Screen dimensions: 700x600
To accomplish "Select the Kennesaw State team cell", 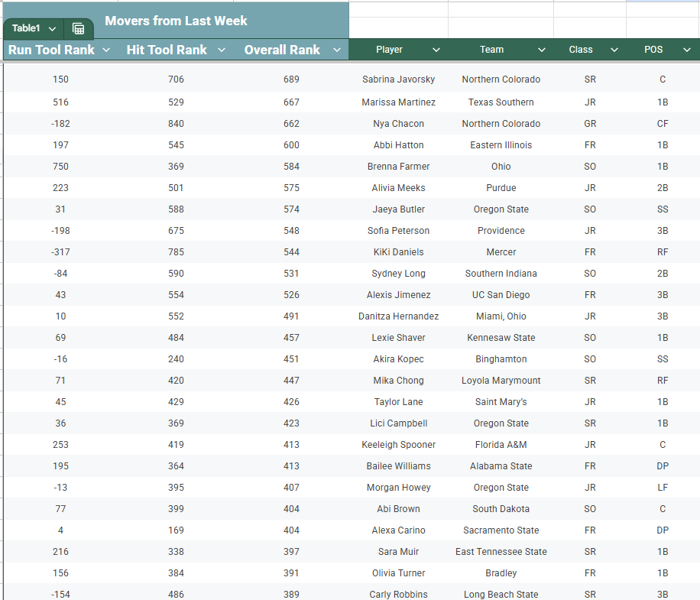I will click(501, 338).
